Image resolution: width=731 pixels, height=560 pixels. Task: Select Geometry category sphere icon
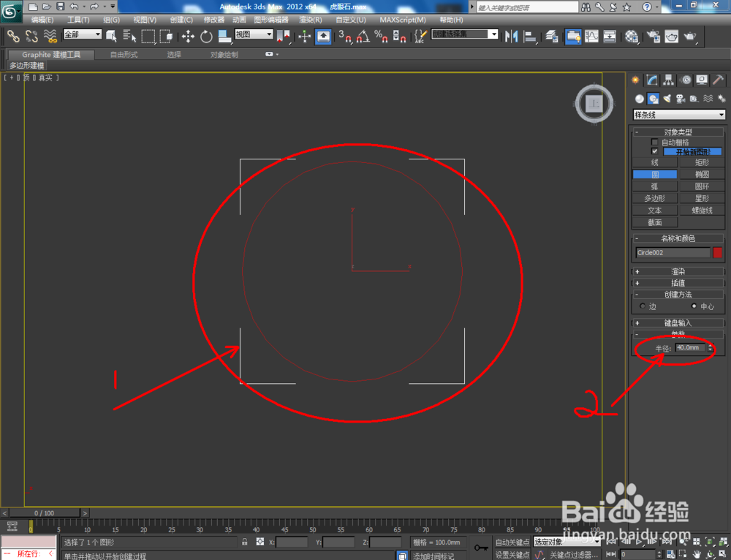pyautogui.click(x=640, y=99)
